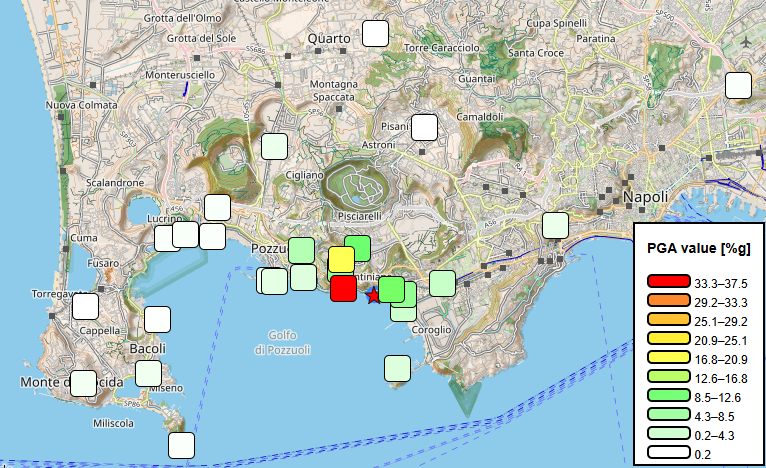Click the Pisciarelli label
This screenshot has width=766, height=468.
(360, 216)
